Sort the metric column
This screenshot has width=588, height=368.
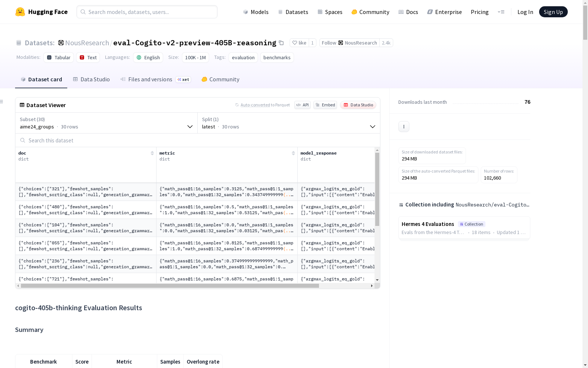[x=293, y=153]
